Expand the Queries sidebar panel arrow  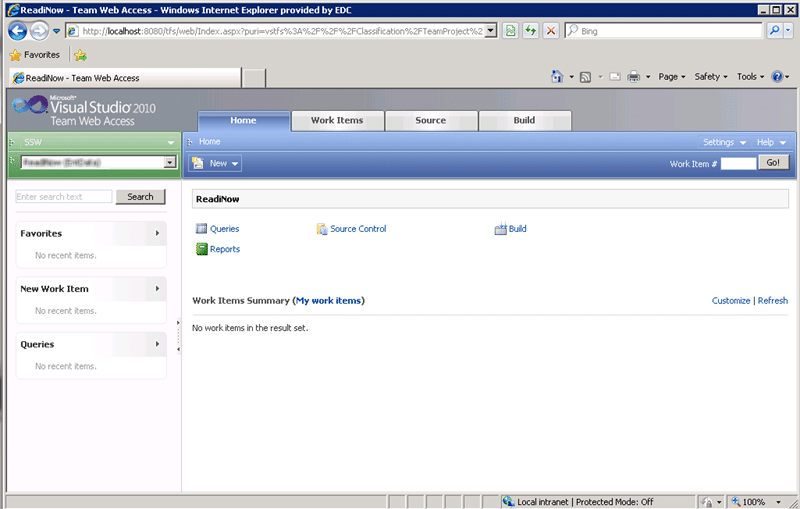[157, 344]
